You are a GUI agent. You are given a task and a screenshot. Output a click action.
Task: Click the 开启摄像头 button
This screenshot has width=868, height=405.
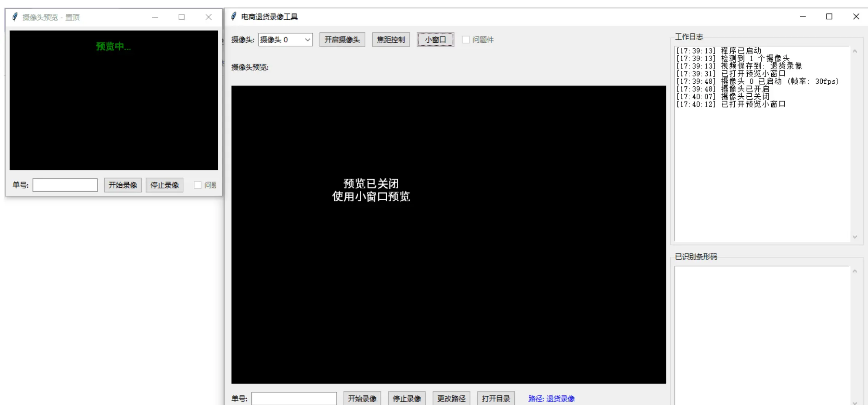tap(342, 40)
